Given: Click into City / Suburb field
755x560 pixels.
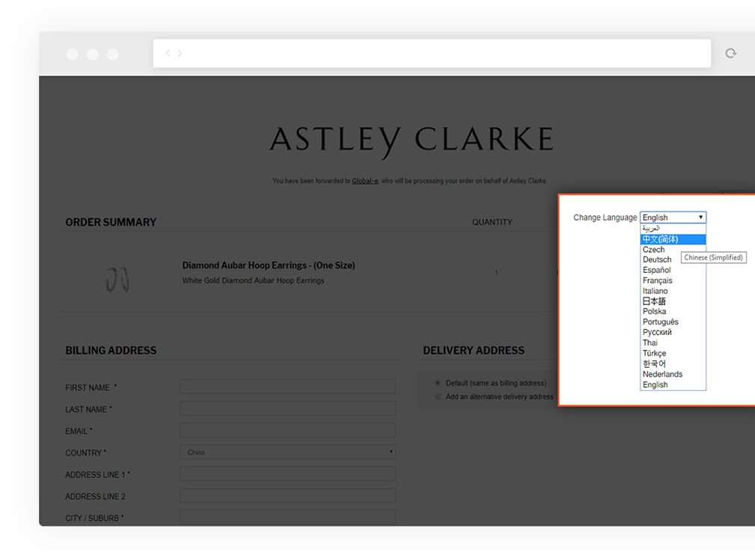Looking at the screenshot, I should pos(288,517).
